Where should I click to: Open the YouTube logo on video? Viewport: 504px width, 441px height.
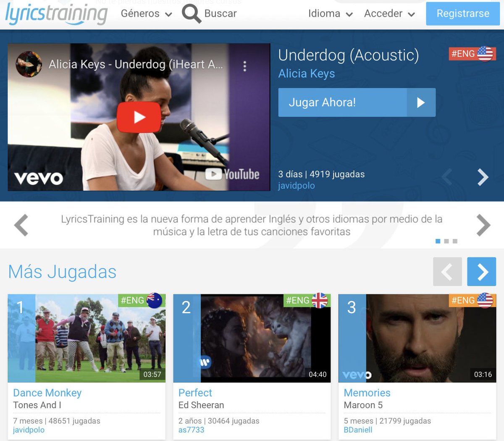[x=232, y=174]
